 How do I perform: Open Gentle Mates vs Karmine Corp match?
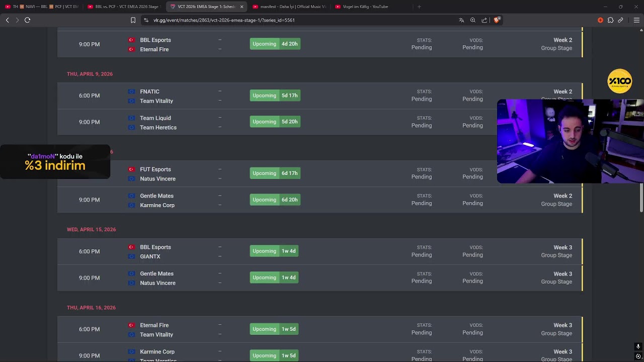click(x=320, y=200)
